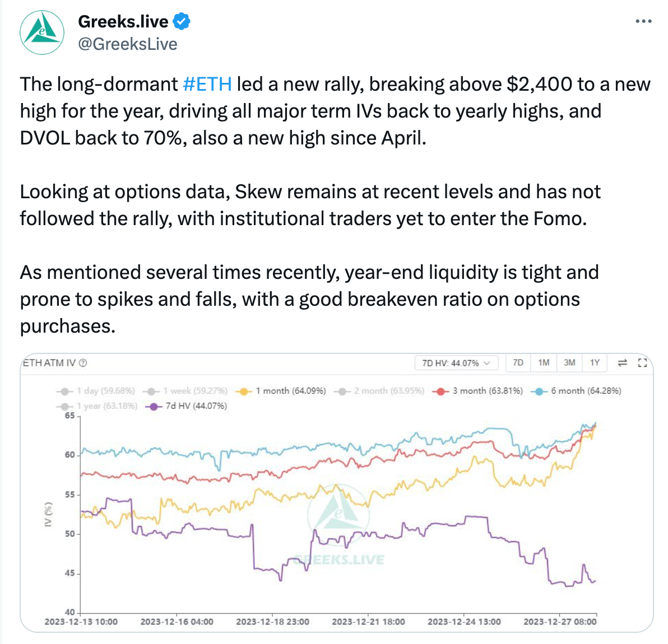Open the tweet's three-dot more menu
Screen dimensions: 668x644
(643, 21)
